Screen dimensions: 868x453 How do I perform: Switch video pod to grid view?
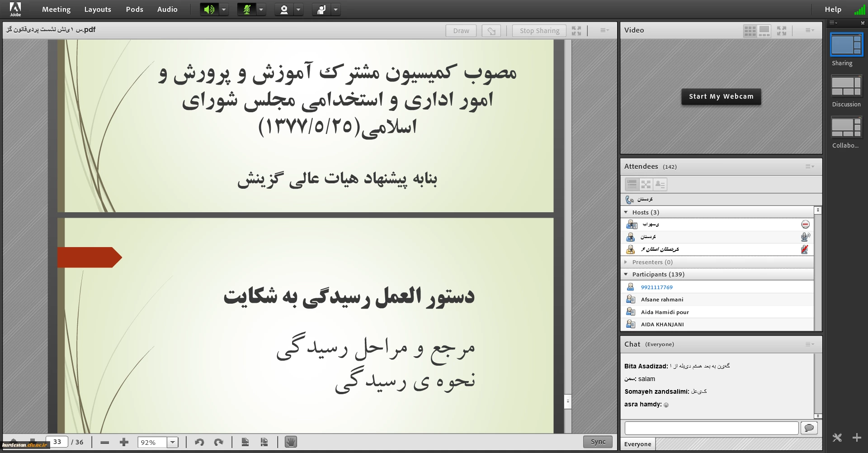point(750,31)
